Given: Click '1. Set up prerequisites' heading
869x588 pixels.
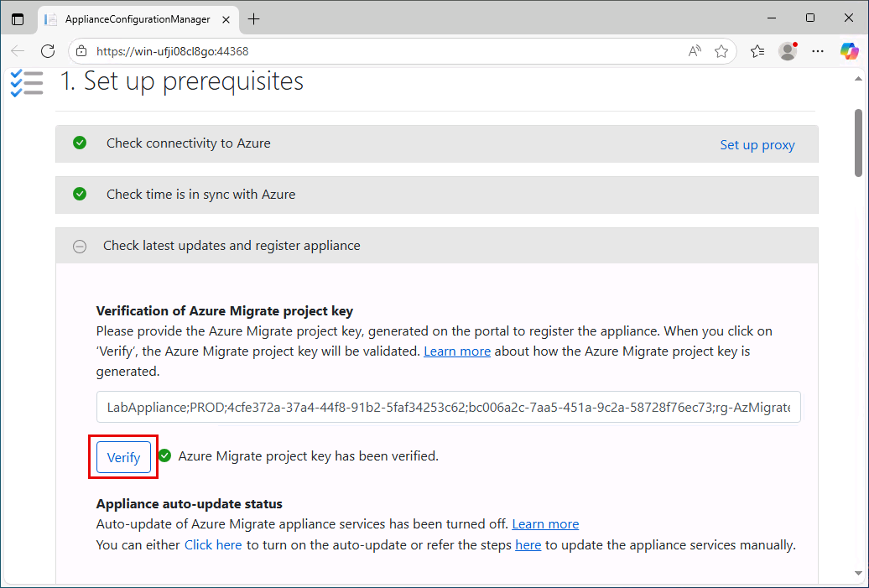Looking at the screenshot, I should click(x=182, y=81).
